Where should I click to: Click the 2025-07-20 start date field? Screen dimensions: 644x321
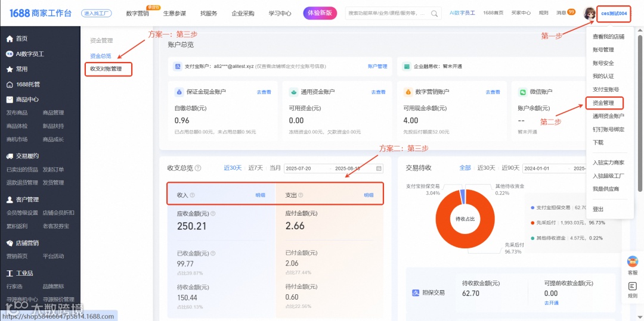tap(298, 169)
